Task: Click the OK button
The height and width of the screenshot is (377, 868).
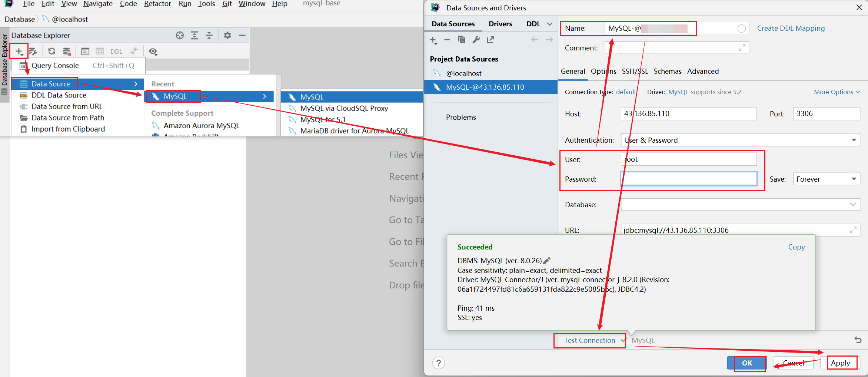Action: pyautogui.click(x=747, y=363)
